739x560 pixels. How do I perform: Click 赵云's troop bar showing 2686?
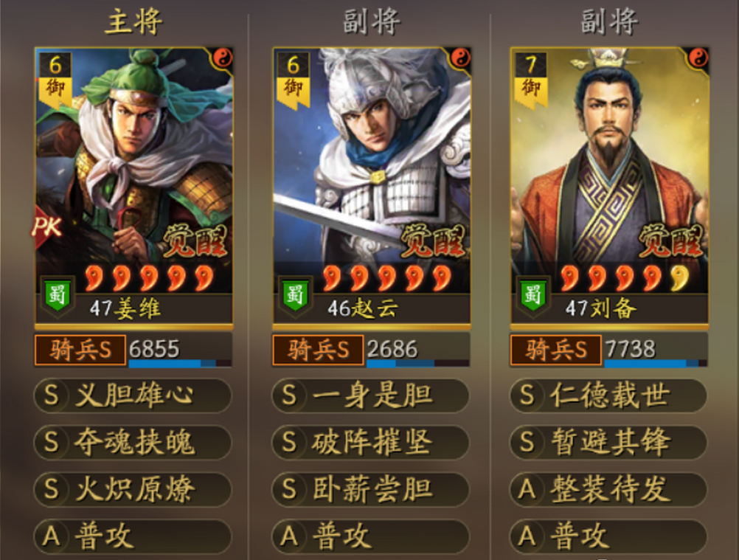[x=417, y=350]
